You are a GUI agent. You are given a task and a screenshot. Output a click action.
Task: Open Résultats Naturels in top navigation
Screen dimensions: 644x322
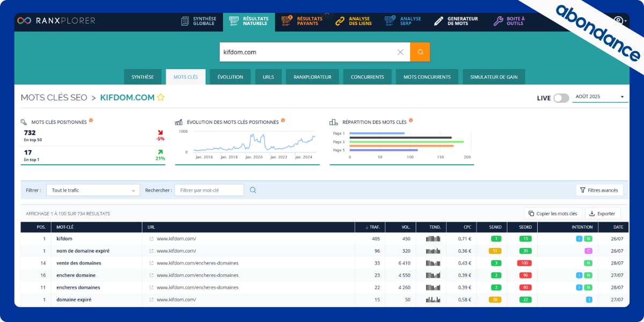[x=249, y=21]
